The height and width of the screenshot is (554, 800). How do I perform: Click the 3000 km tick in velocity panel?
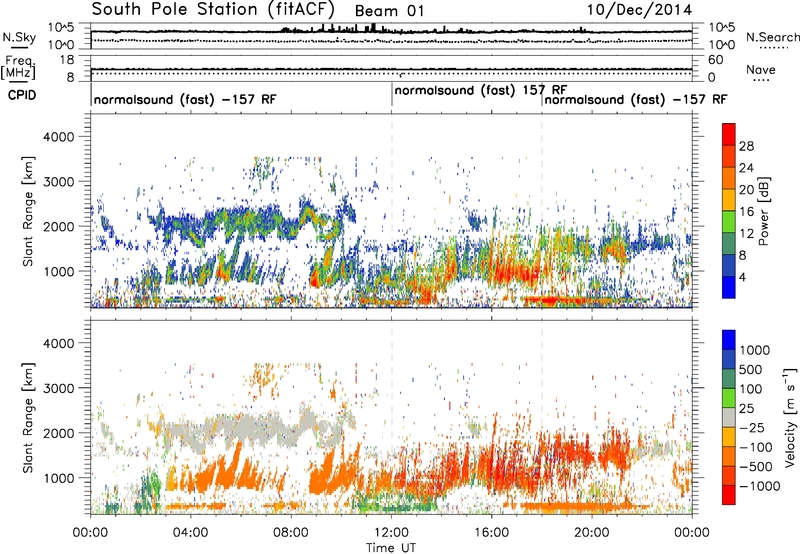click(58, 388)
